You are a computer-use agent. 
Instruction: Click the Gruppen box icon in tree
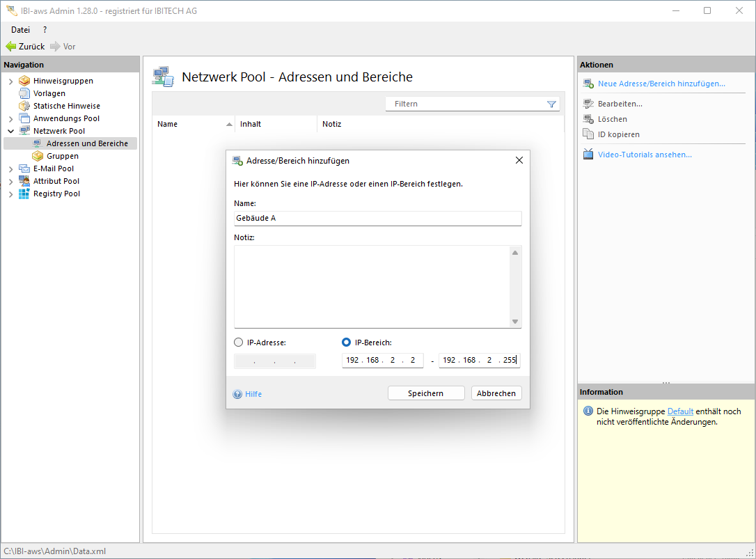(x=38, y=156)
